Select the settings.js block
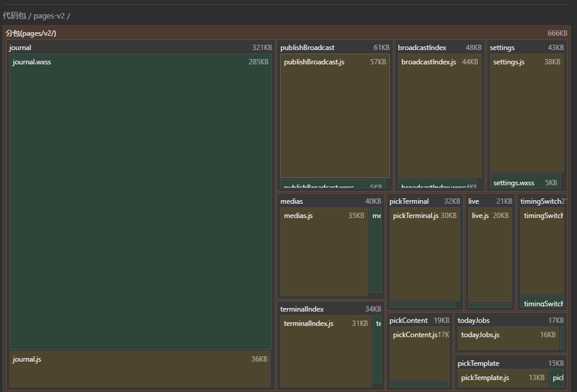Viewport: 577px width, 392px height. click(x=526, y=114)
